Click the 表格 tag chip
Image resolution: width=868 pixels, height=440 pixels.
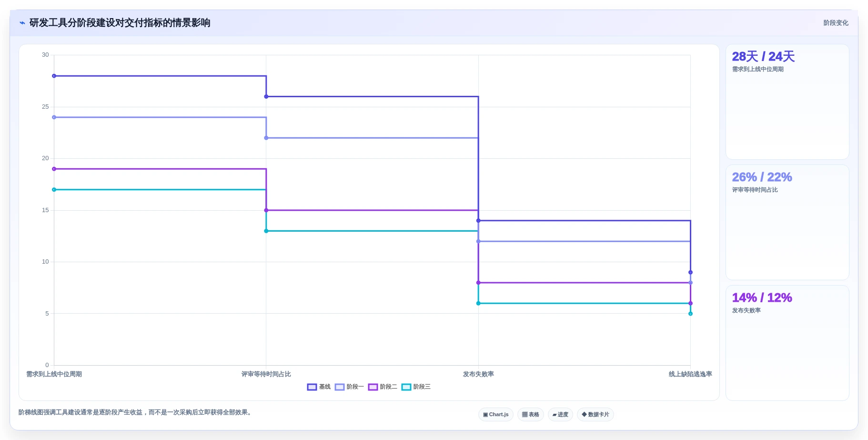pos(531,414)
